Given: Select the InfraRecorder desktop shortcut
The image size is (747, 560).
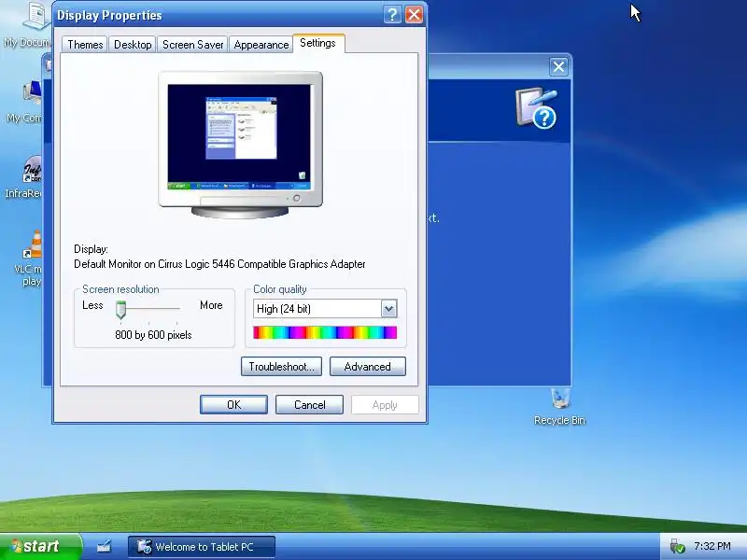Looking at the screenshot, I should point(25,177).
